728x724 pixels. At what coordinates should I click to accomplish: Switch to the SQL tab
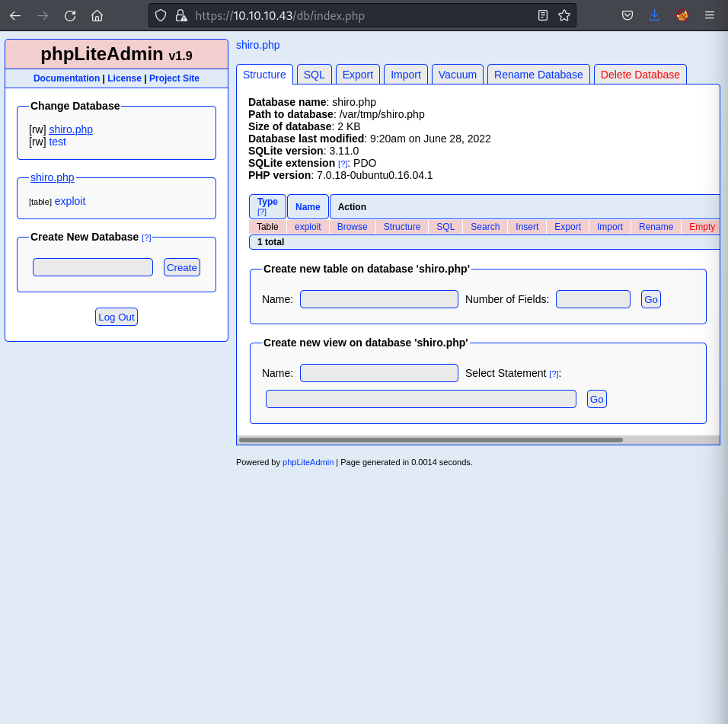pyautogui.click(x=314, y=75)
